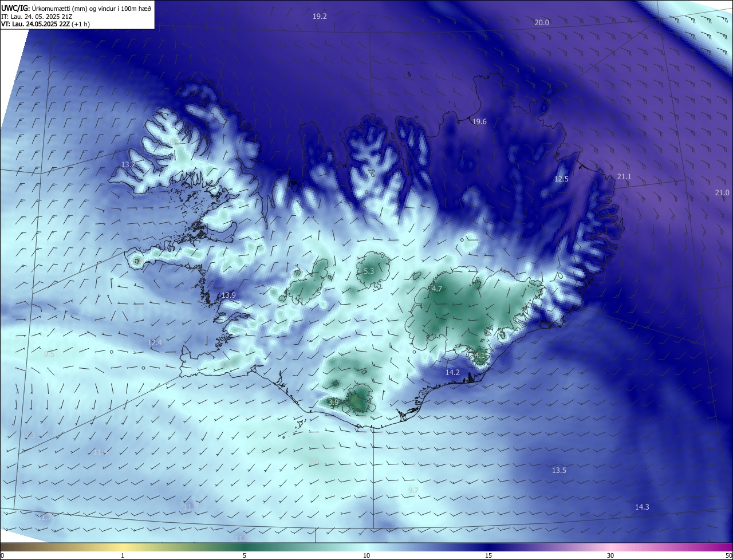
Task: Click the faint 11.6 value above the colorbar
Action: [242, 539]
